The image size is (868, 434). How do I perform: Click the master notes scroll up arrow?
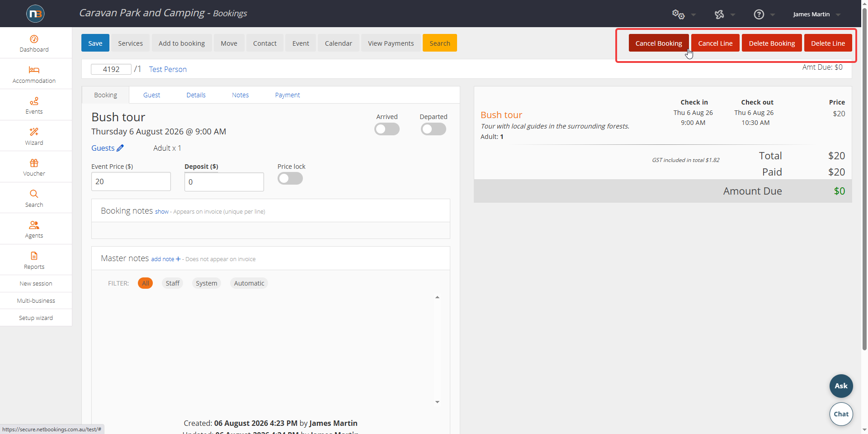pyautogui.click(x=437, y=297)
